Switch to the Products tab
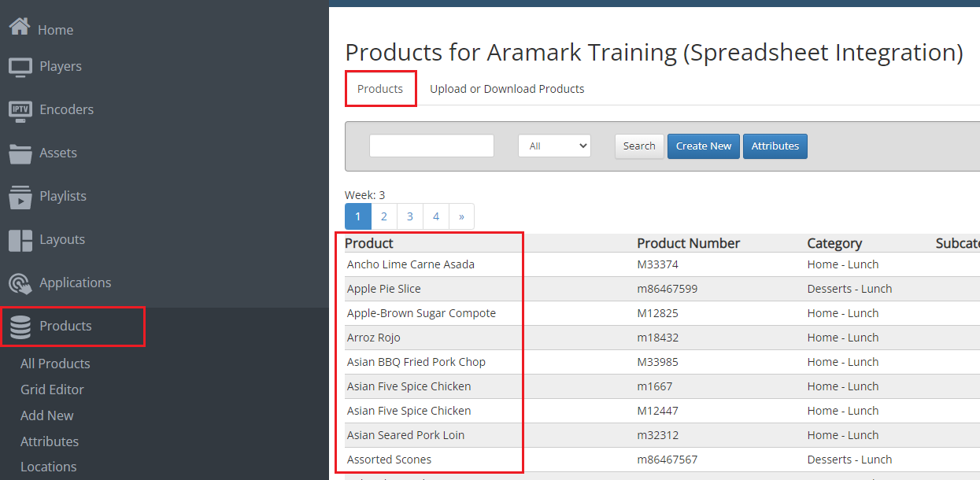The image size is (980, 480). click(x=380, y=89)
